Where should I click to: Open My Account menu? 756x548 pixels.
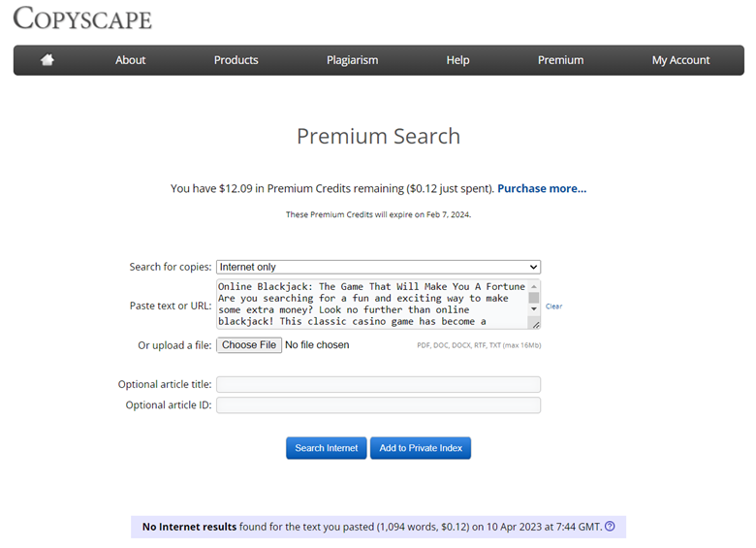click(680, 60)
